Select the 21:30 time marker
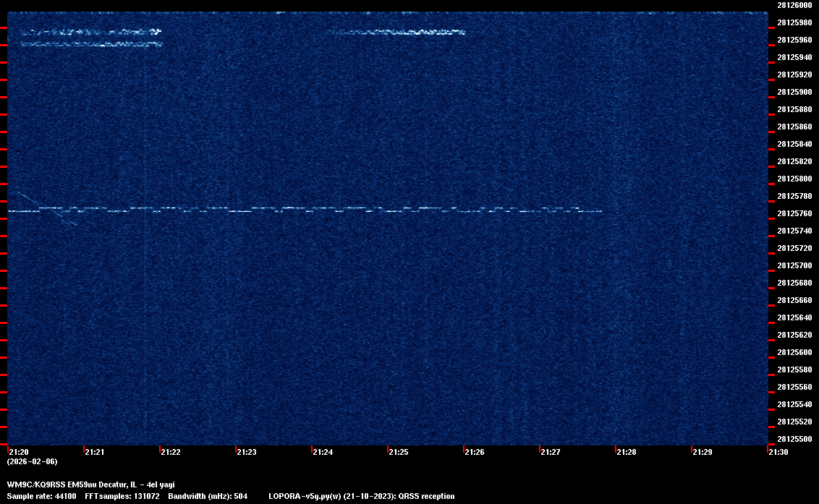The image size is (819, 504). 778,452
